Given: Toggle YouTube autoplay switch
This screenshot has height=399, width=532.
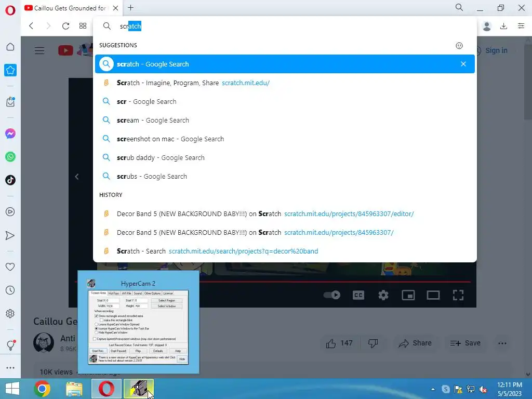Looking at the screenshot, I should 331,295.
